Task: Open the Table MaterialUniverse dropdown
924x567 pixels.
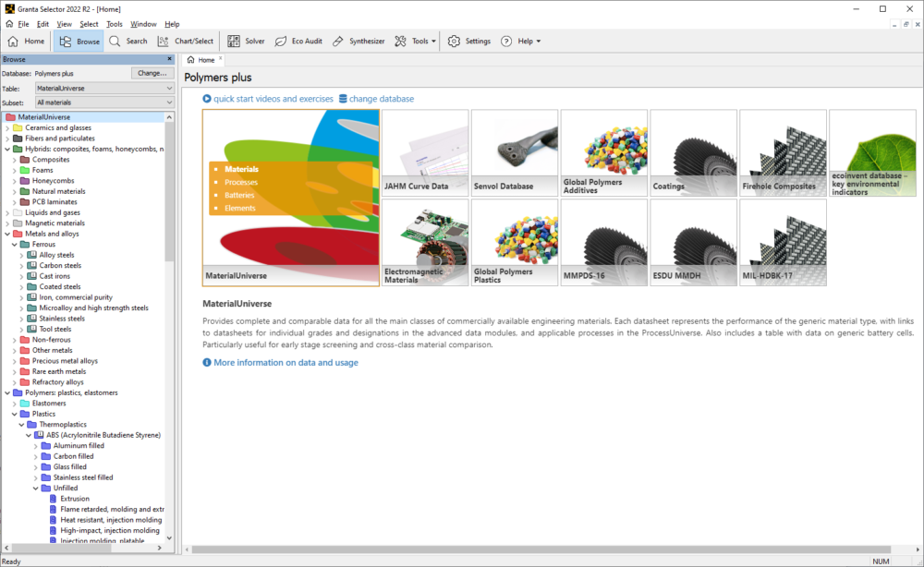Action: pos(104,89)
